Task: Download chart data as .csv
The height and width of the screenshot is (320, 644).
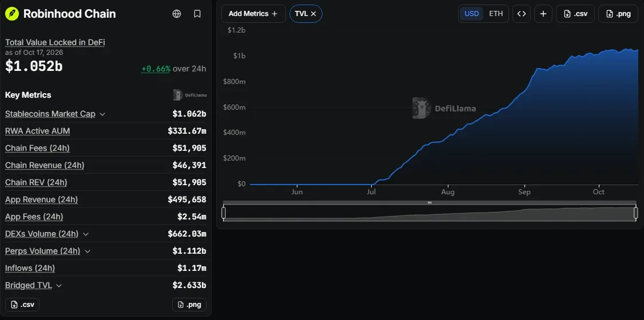Action: [576, 14]
